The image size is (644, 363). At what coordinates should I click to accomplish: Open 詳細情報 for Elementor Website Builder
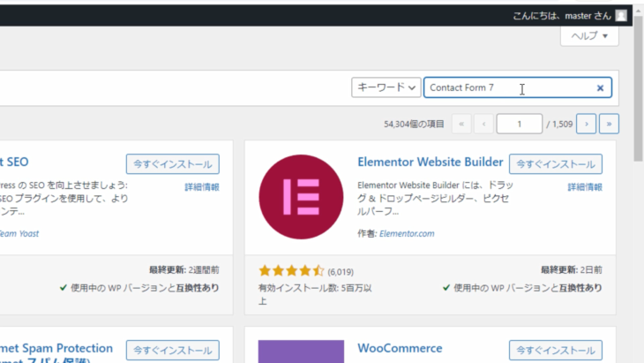pos(585,187)
